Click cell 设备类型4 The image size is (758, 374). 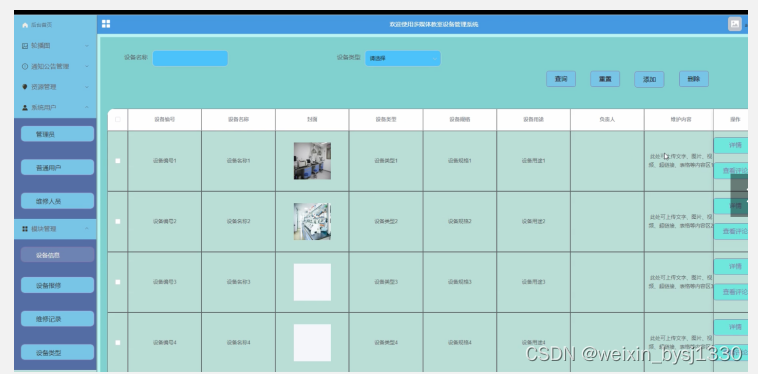(386, 343)
